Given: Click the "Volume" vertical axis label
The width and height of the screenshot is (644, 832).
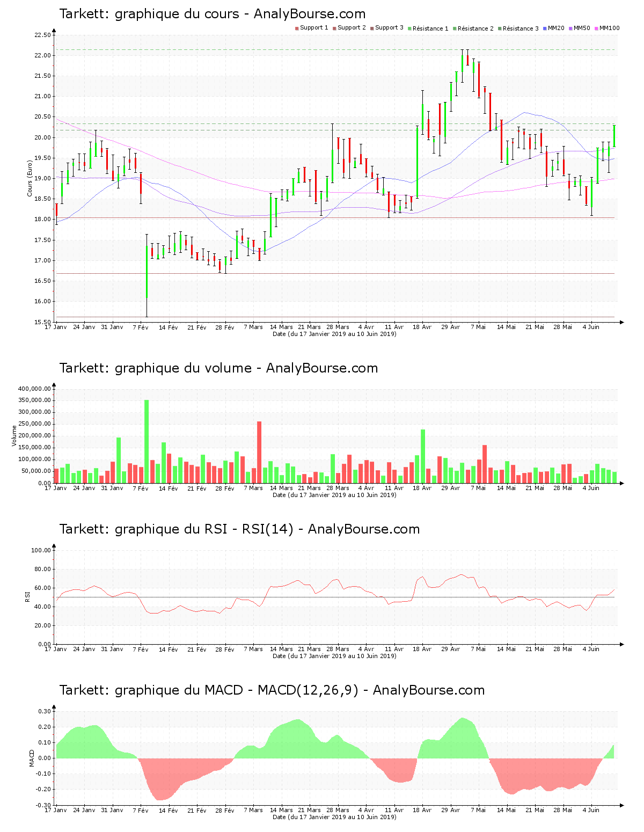Looking at the screenshot, I should click(14, 436).
